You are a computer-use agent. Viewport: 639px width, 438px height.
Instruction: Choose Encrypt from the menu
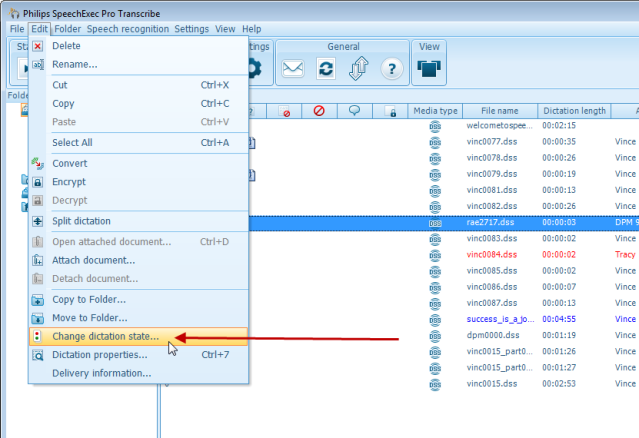[x=139, y=182]
